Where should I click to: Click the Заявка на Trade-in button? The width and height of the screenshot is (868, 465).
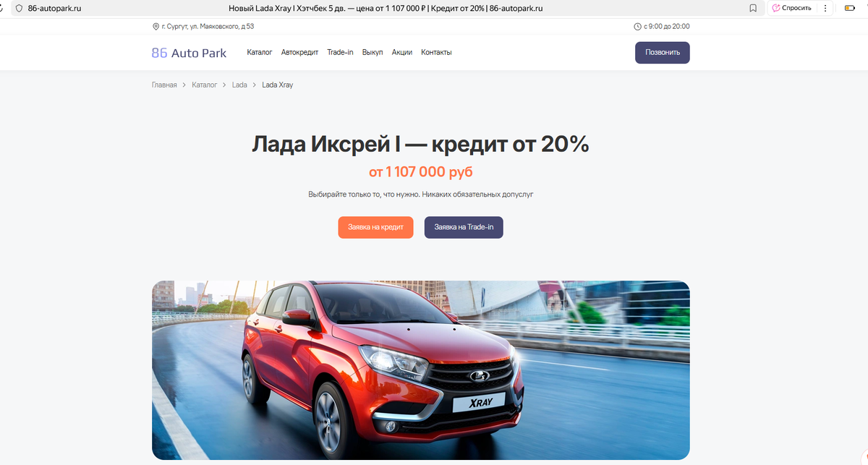(x=464, y=227)
